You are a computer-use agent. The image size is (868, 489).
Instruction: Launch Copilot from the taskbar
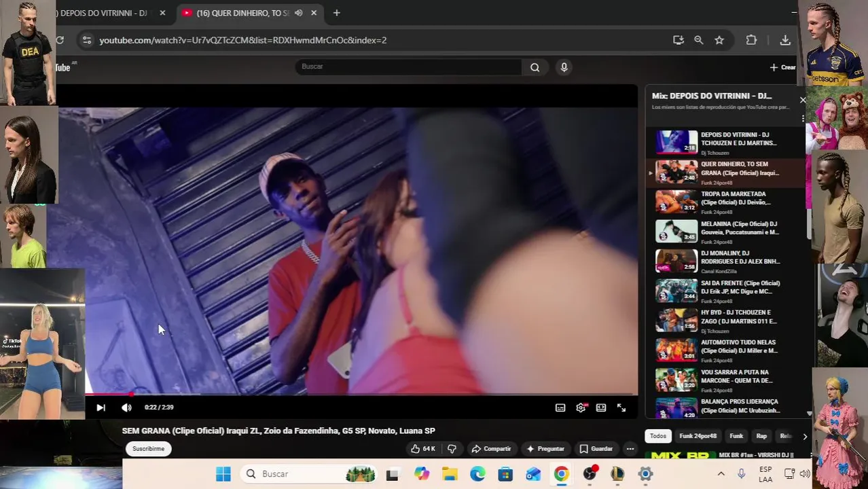tap(422, 474)
